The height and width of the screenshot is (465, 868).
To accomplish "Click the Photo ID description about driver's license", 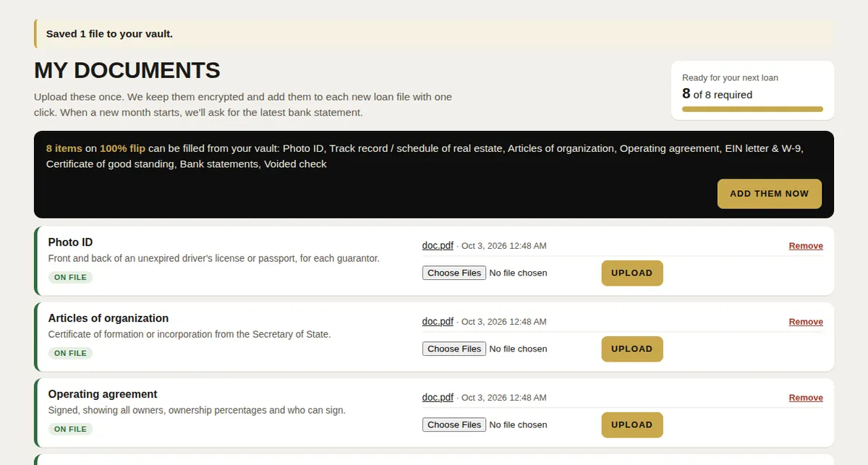I will click(x=214, y=258).
